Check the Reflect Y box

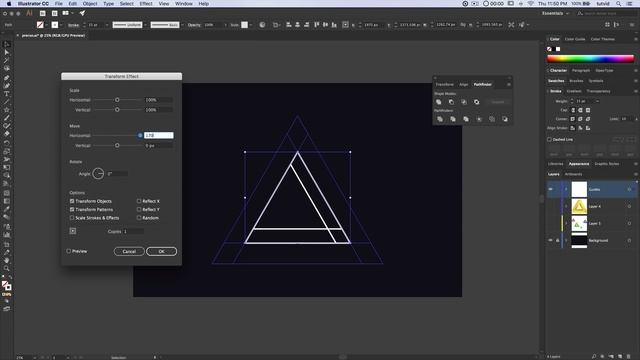pyautogui.click(x=139, y=209)
